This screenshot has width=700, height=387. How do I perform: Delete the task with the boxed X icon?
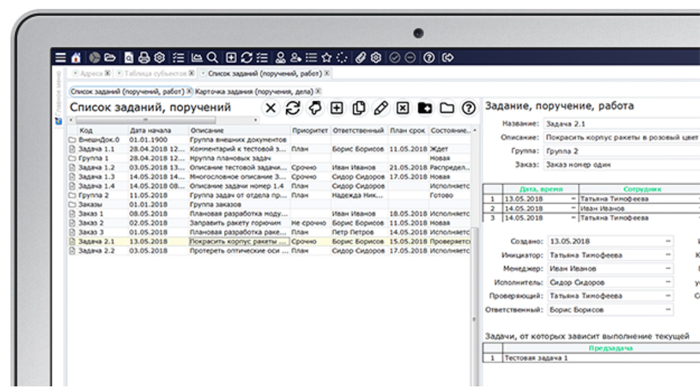(x=403, y=108)
